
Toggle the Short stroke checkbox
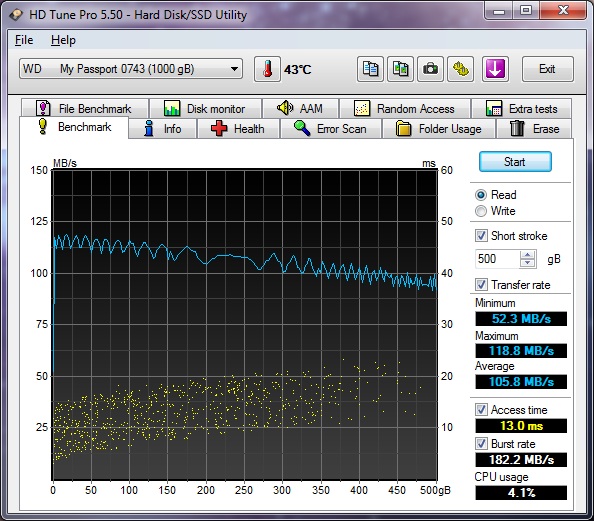(x=481, y=236)
